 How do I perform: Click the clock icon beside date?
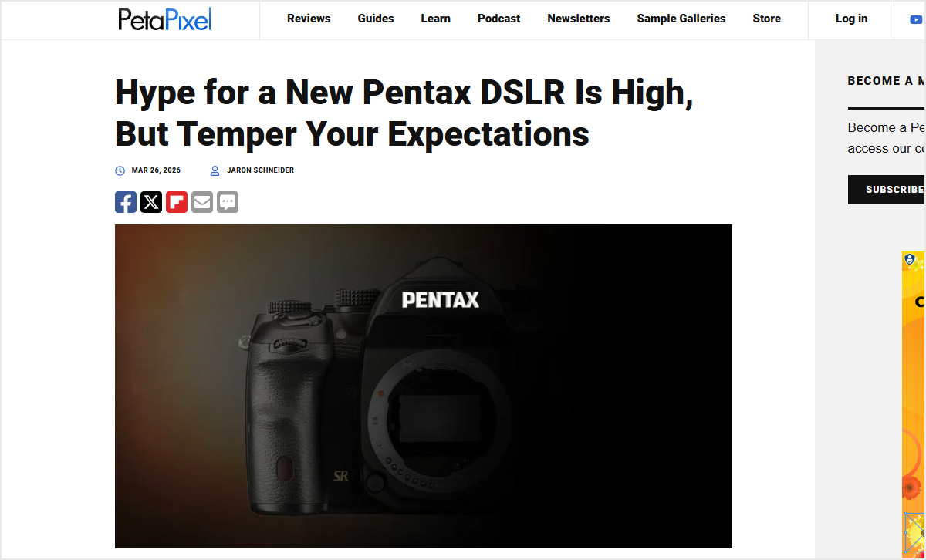pyautogui.click(x=120, y=170)
